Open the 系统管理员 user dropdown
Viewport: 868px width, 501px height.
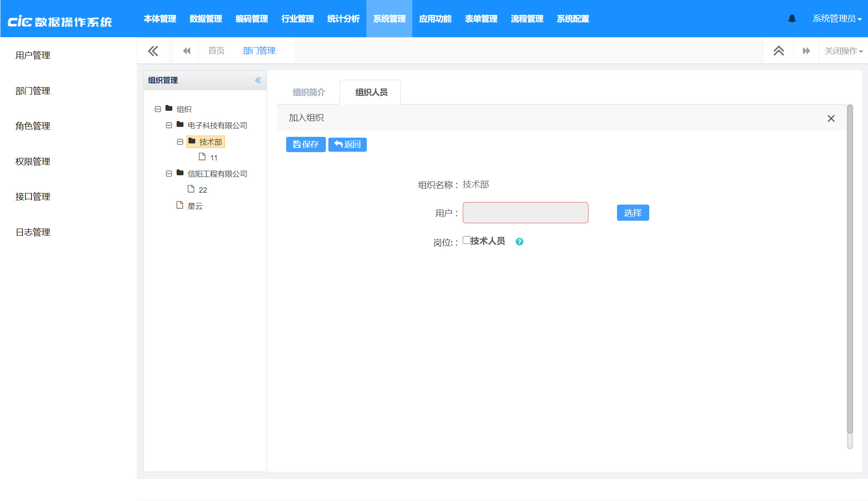[837, 19]
